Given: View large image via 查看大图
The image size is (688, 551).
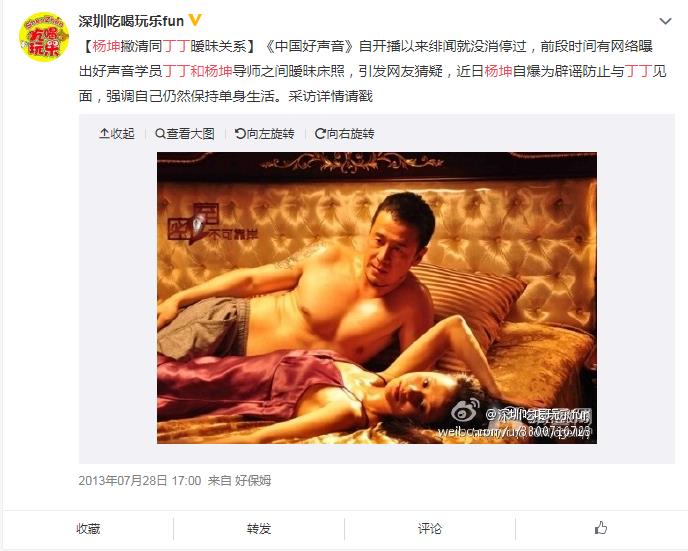Looking at the screenshot, I should [185, 133].
